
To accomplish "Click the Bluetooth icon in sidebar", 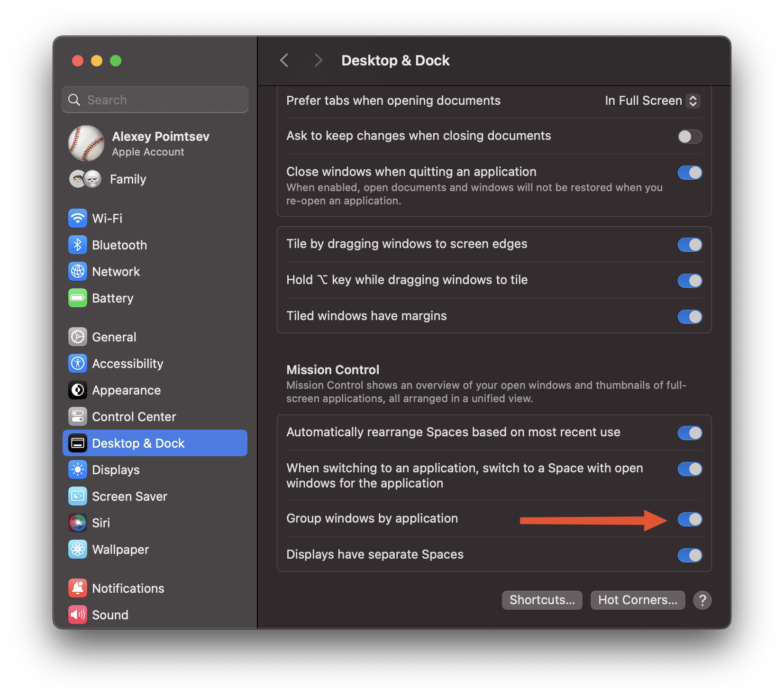I will [78, 245].
